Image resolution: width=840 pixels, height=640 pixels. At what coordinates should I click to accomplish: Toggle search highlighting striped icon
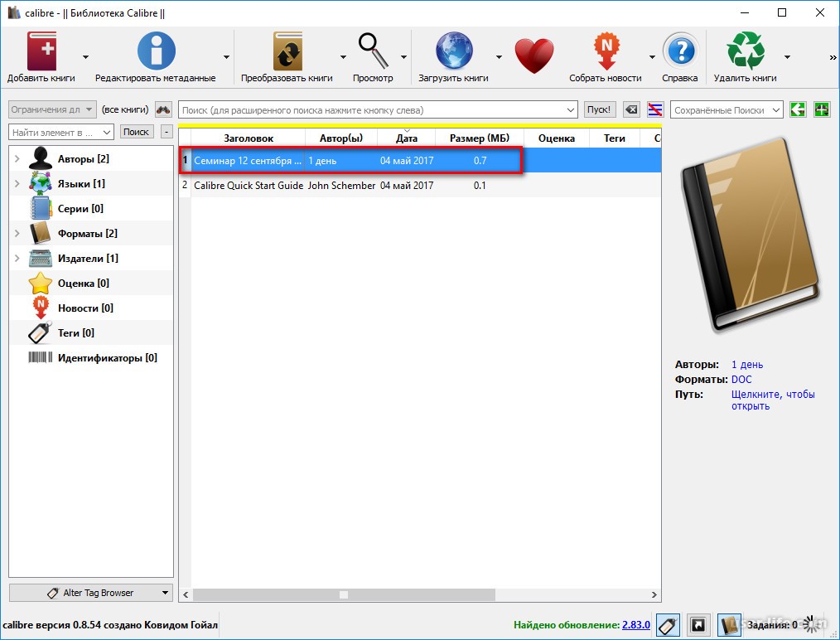pyautogui.click(x=655, y=110)
